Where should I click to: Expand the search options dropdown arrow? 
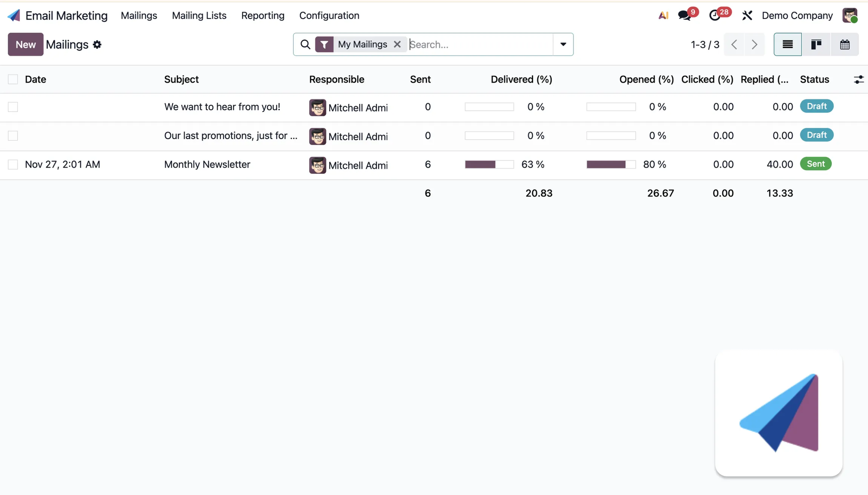point(563,44)
